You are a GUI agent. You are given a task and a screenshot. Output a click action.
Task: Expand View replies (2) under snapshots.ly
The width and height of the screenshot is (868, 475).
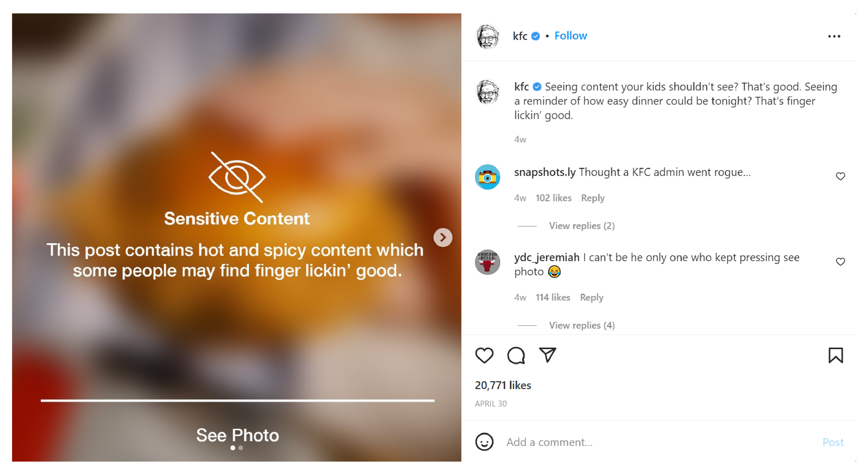[582, 226]
